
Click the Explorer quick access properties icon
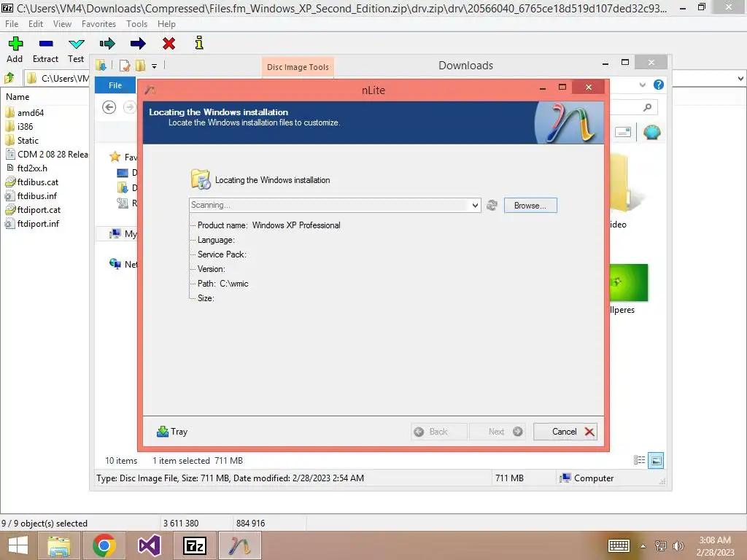point(124,66)
